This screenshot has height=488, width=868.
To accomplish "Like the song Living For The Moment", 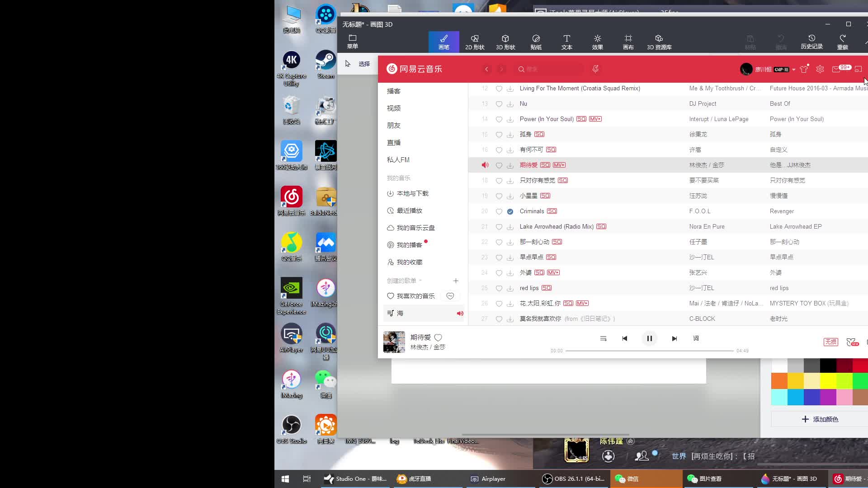I will [x=499, y=89].
